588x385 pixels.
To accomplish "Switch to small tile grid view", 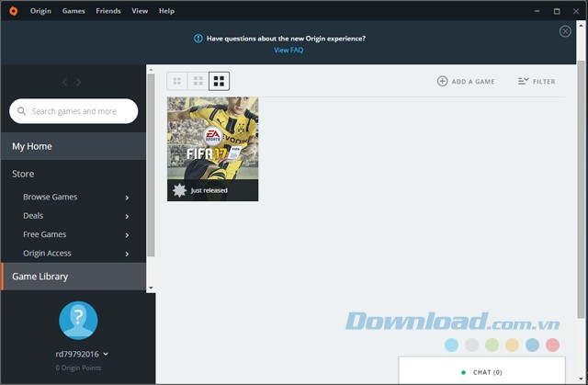I will pyautogui.click(x=177, y=82).
